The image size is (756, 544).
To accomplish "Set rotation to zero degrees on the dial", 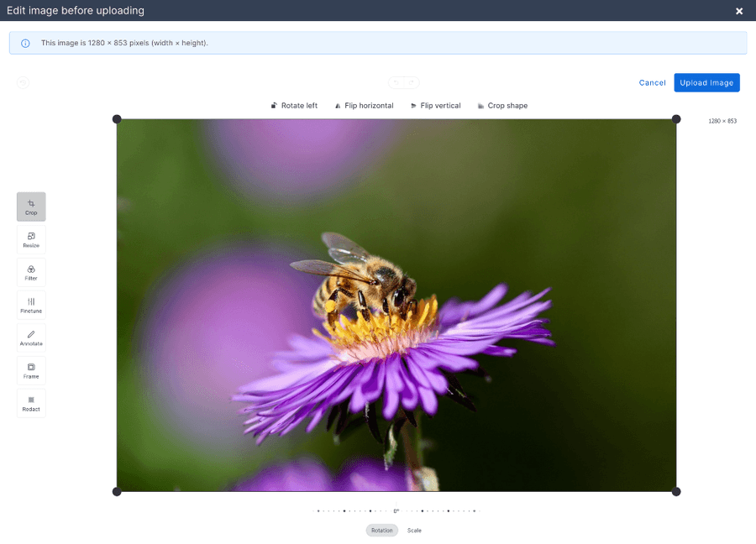I will (395, 510).
